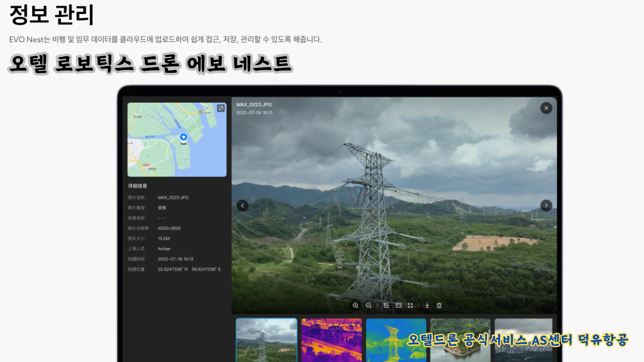Click the photo type value 变焦
Screen dimensions: 644x362
click(x=162, y=208)
